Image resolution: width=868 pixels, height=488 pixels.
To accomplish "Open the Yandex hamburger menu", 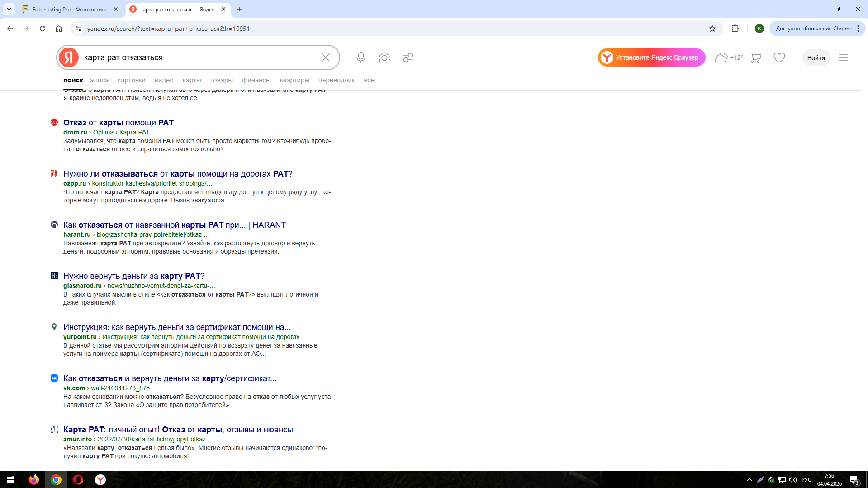I will point(843,57).
